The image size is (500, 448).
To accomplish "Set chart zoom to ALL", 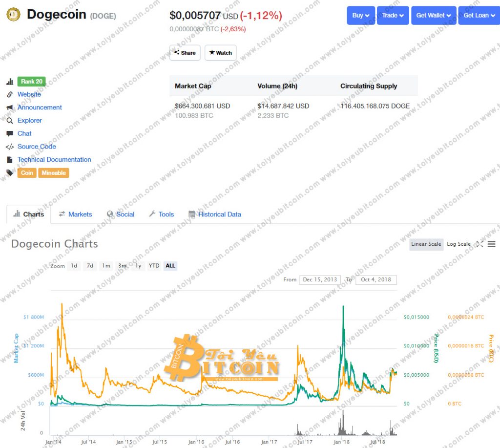I will 170,266.
